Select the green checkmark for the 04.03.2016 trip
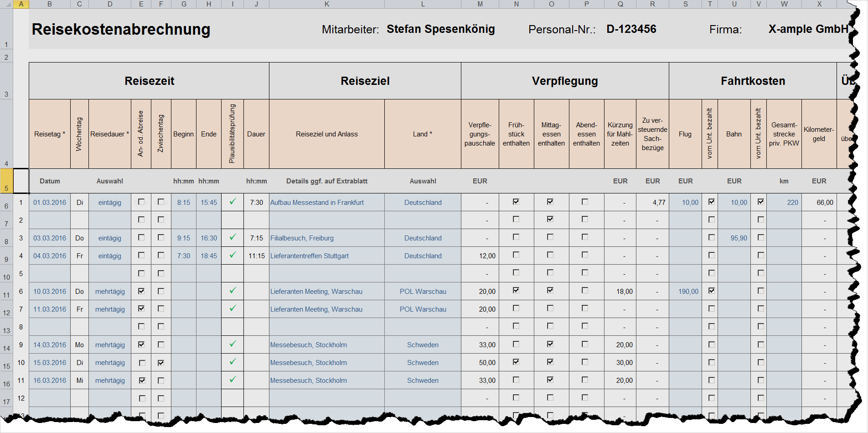This screenshot has width=868, height=433. [232, 255]
